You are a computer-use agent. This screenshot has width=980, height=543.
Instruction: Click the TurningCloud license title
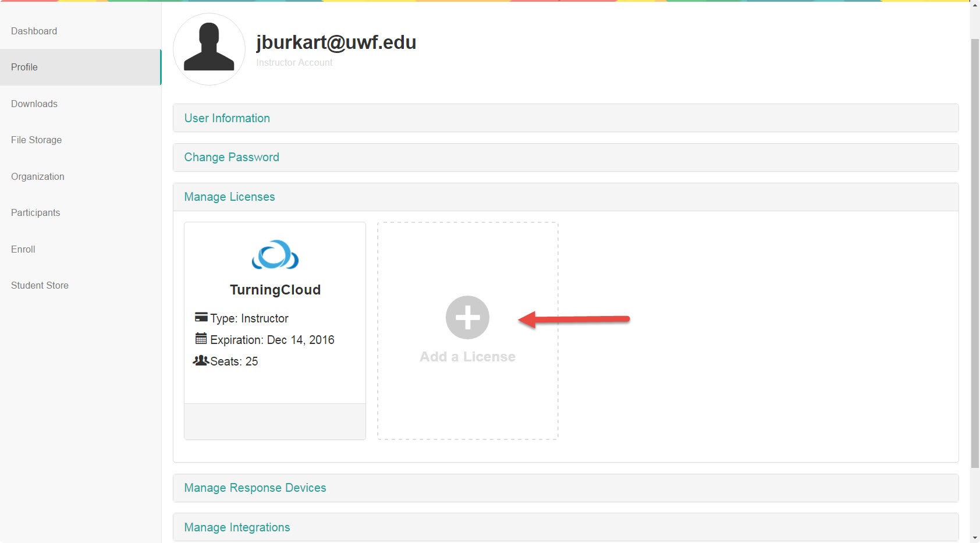[275, 290]
